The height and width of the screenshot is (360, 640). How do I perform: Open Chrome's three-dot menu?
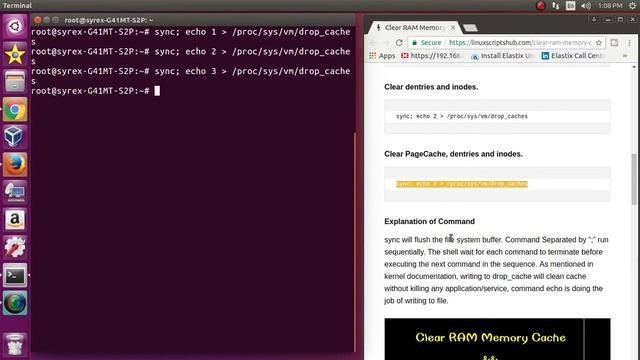[629, 42]
